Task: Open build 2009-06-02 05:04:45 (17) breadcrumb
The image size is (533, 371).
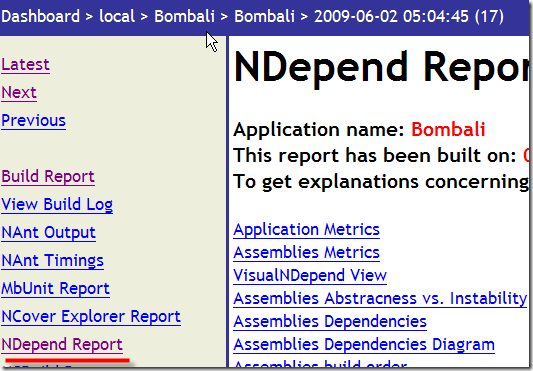Action: pos(409,16)
